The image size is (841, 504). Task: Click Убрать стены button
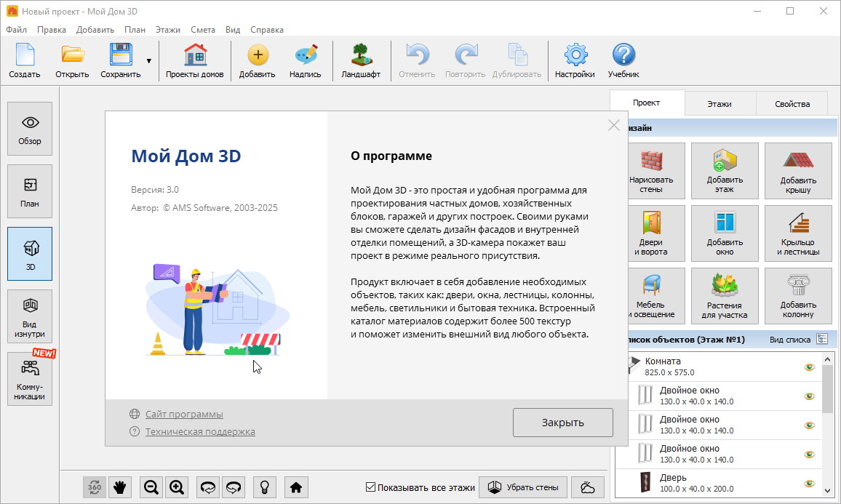click(523, 487)
